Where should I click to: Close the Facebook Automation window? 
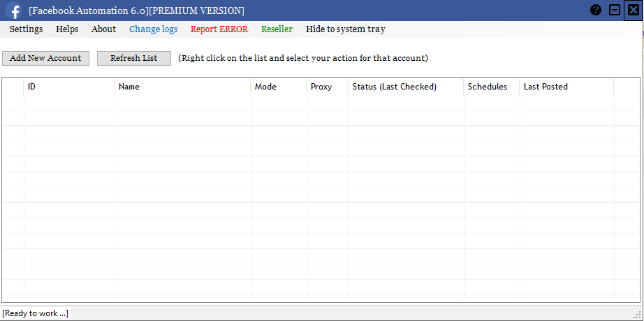[x=634, y=10]
